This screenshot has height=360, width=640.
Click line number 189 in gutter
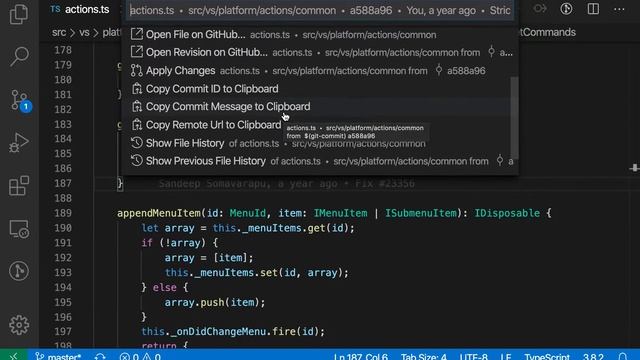[x=63, y=213]
